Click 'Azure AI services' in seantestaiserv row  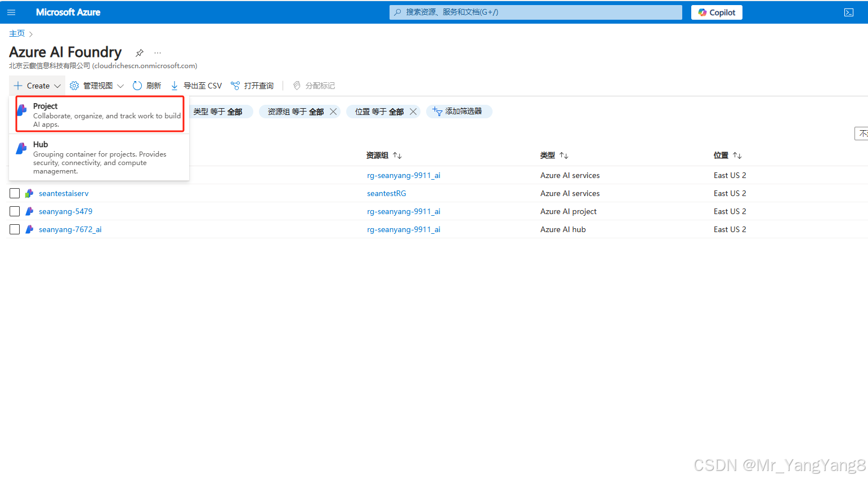click(x=570, y=193)
